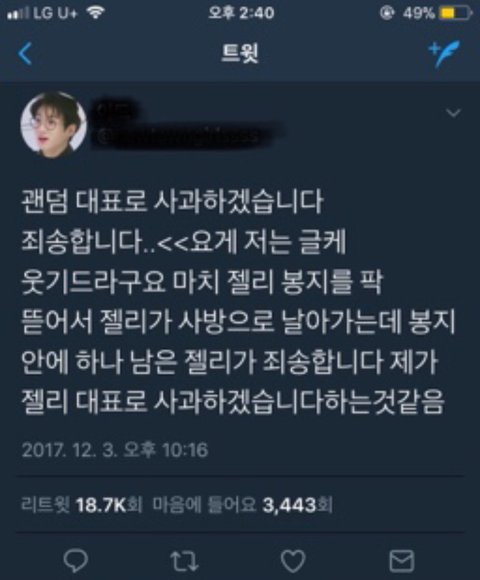480x580 pixels.
Task: Tap the status bar clock 오후 2:40
Action: coord(241,13)
